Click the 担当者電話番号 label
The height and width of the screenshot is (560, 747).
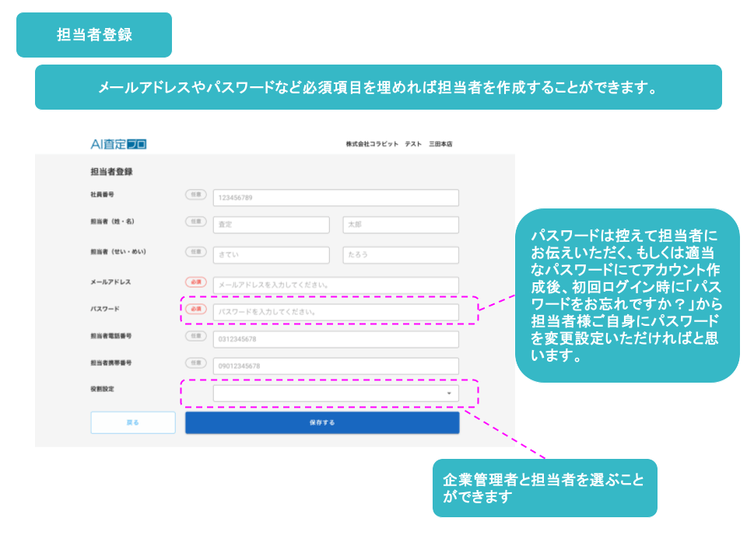click(x=111, y=336)
